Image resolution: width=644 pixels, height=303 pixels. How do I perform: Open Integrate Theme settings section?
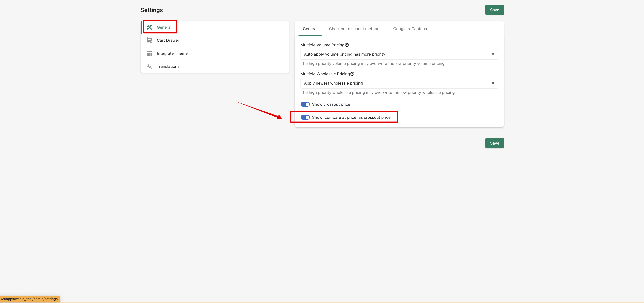point(215,53)
